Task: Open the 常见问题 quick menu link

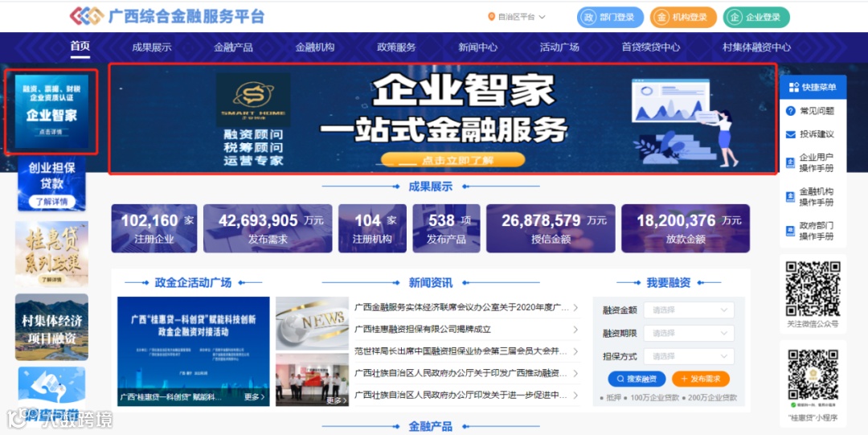Action: click(x=817, y=111)
